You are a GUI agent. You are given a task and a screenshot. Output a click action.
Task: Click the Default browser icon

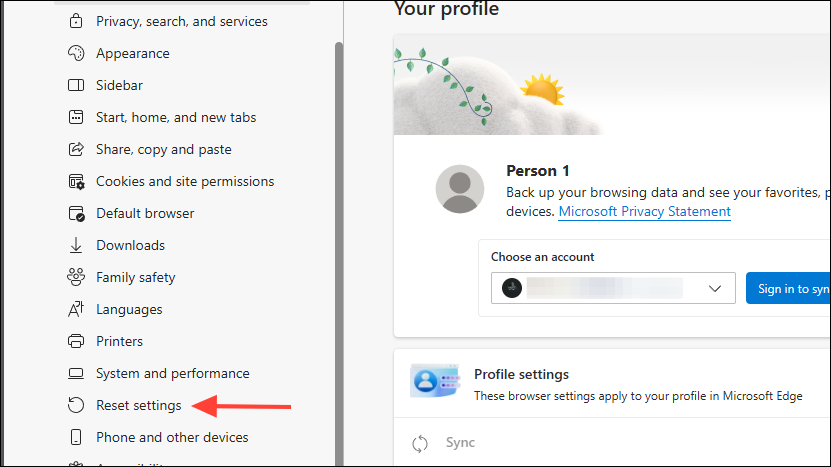pyautogui.click(x=76, y=213)
